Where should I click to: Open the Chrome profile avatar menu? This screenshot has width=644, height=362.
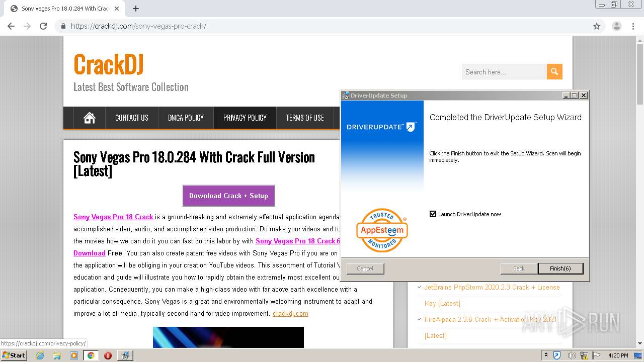616,26
